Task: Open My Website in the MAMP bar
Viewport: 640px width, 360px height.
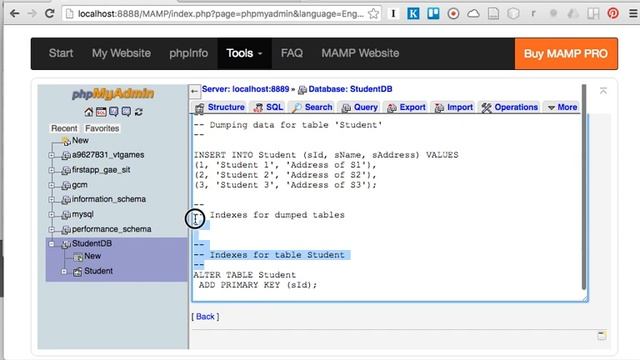Action: click(x=121, y=53)
